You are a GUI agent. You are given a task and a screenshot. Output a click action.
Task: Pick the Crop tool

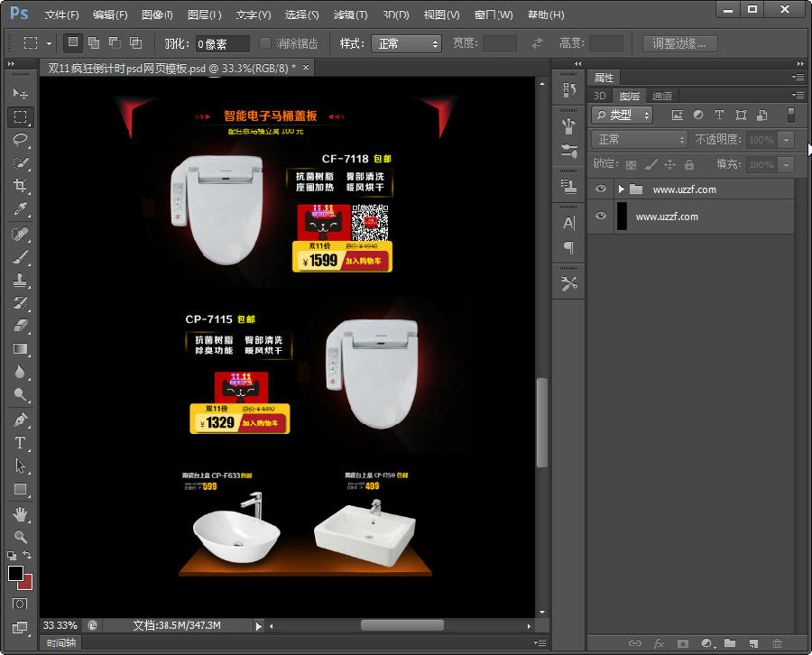click(20, 186)
